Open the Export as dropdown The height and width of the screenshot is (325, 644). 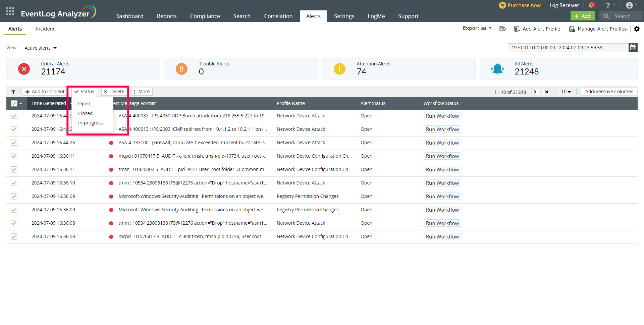[477, 29]
